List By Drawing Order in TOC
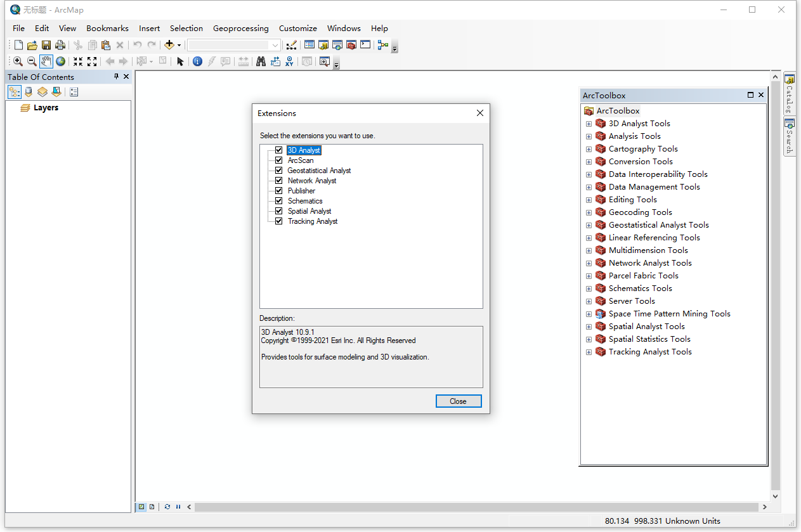 15,92
